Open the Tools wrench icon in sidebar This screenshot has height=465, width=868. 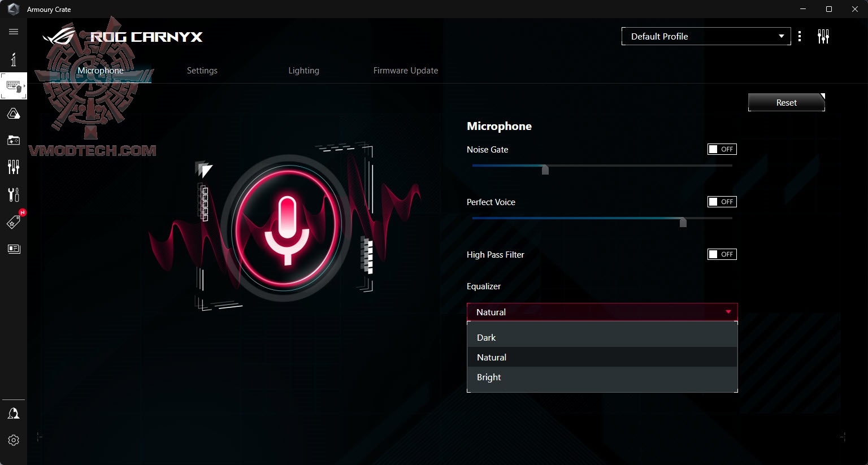tap(14, 194)
